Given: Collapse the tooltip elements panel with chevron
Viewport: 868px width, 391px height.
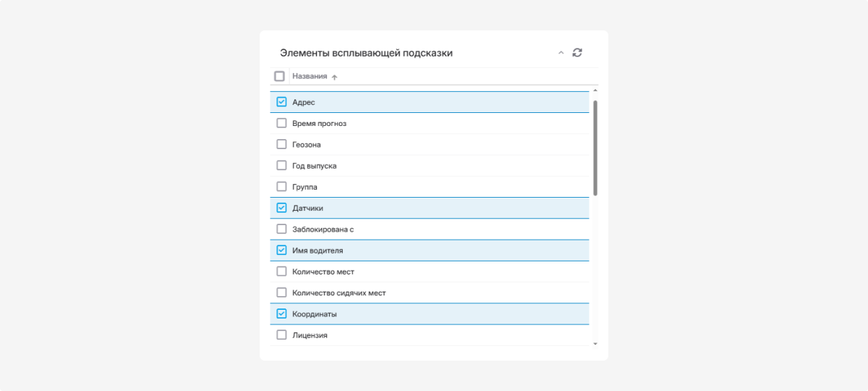Looking at the screenshot, I should click(x=561, y=53).
